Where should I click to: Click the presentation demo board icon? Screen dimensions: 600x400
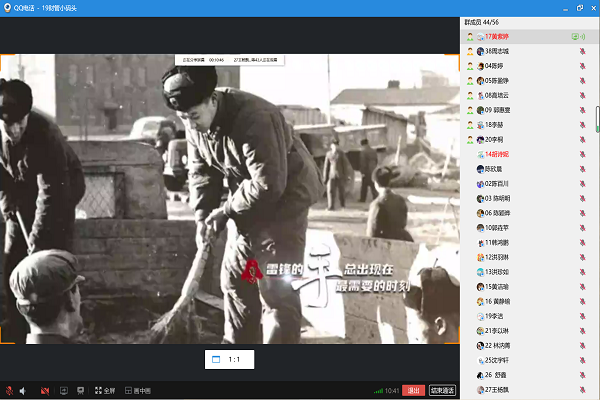pos(80,391)
